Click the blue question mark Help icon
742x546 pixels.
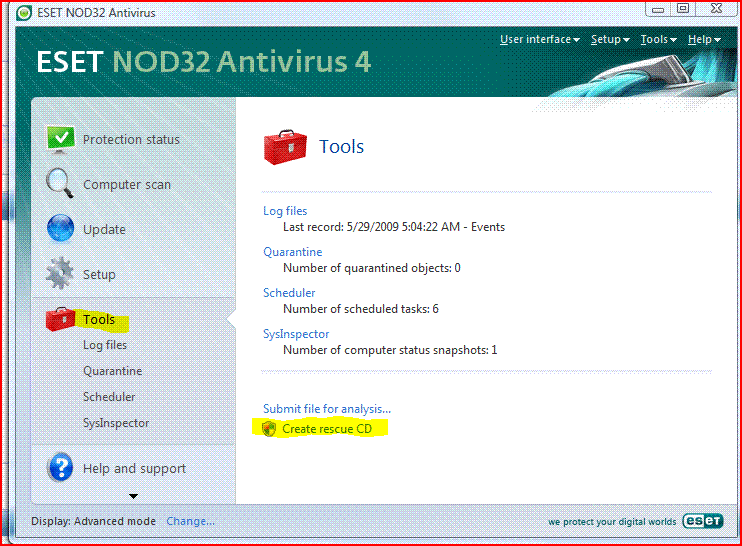tap(60, 467)
